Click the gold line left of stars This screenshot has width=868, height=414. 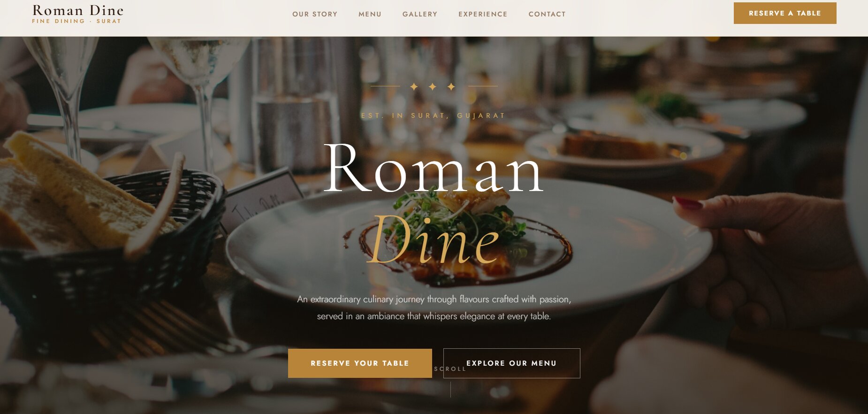coord(385,86)
